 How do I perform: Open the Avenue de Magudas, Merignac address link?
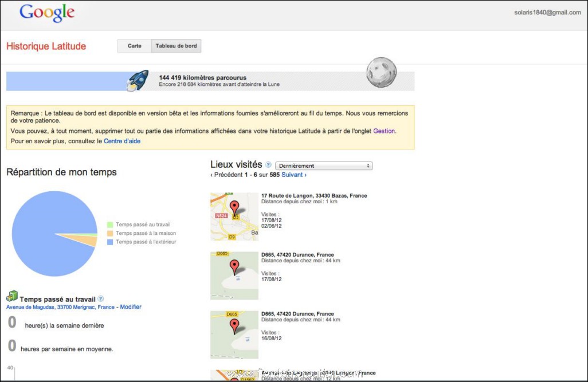(x=60, y=307)
